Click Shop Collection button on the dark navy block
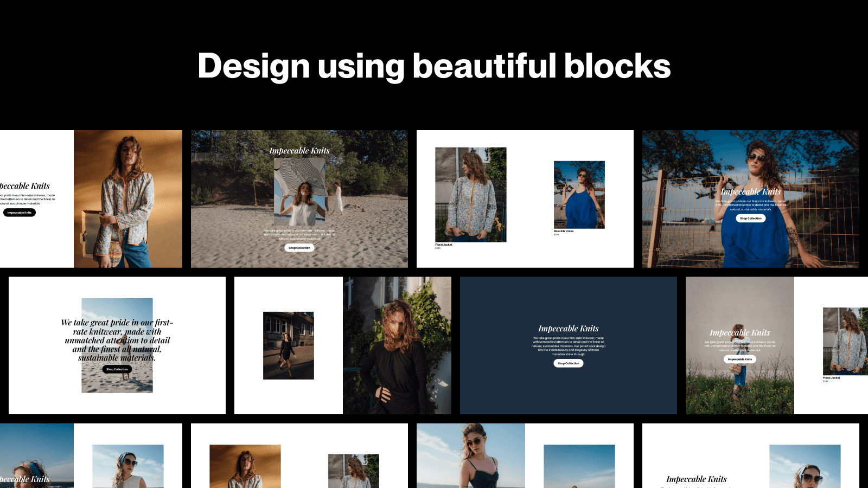 [x=569, y=363]
